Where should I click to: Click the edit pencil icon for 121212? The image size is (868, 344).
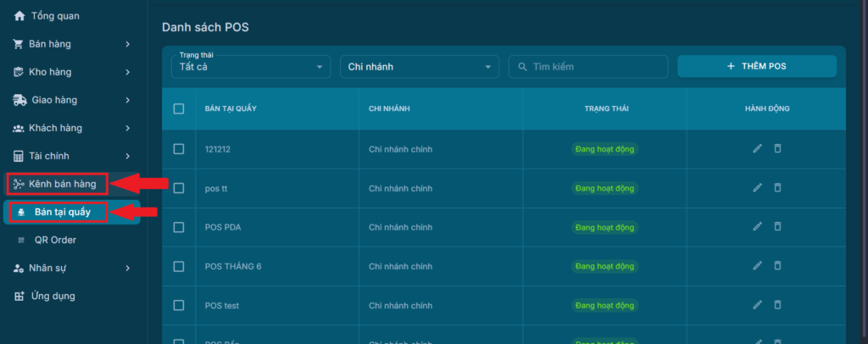(x=757, y=149)
